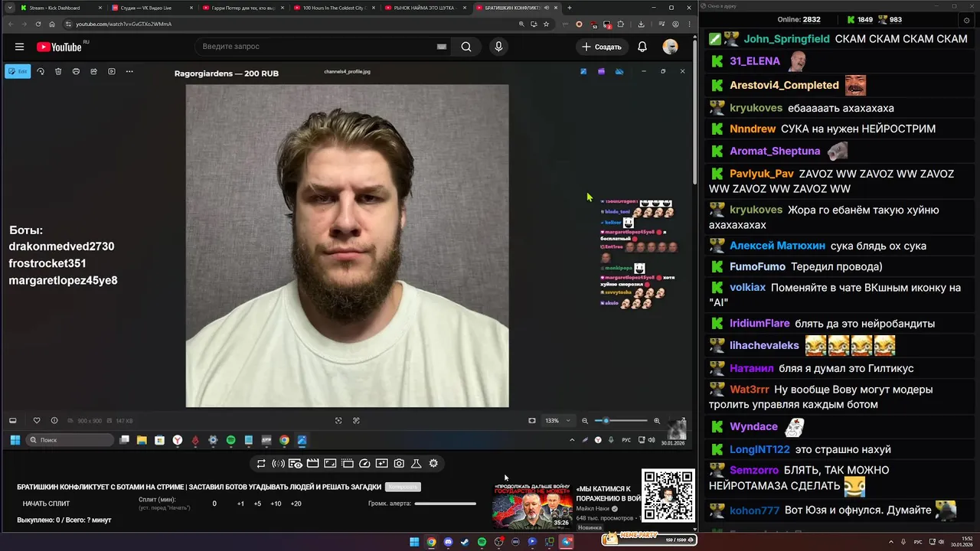Add +1 minute to split
980x551 pixels.
pyautogui.click(x=240, y=504)
